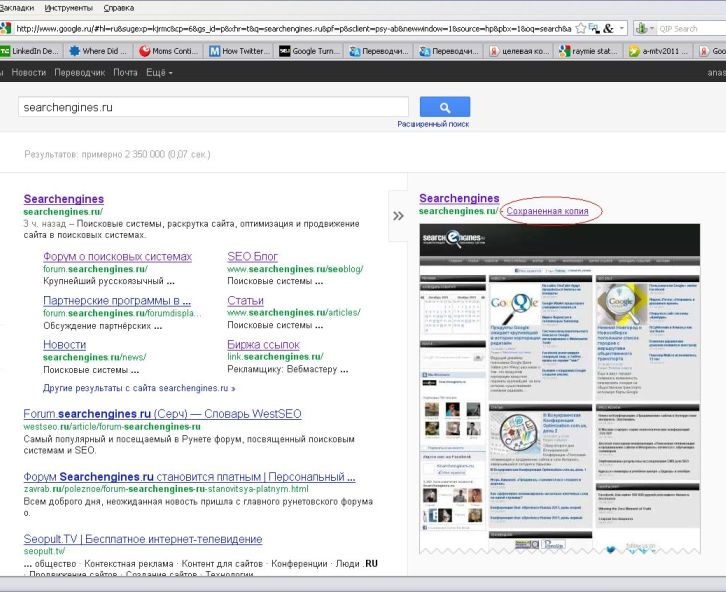
Task: Click Yandex favicon on целевая ко... tab
Action: [494, 51]
